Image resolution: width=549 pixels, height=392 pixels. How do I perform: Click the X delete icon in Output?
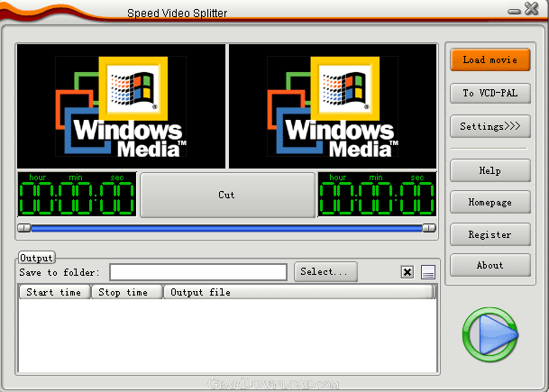click(407, 272)
